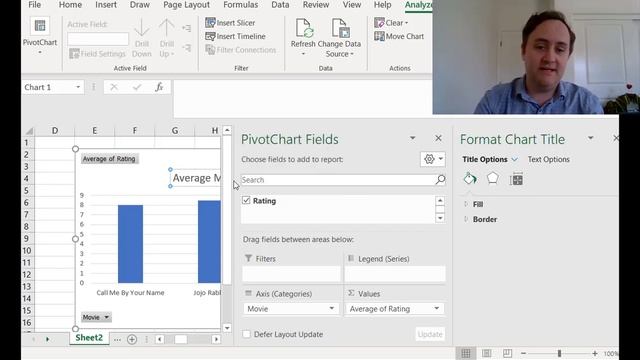Click the Expand Field icon
640x360 pixels.
tap(187, 28)
